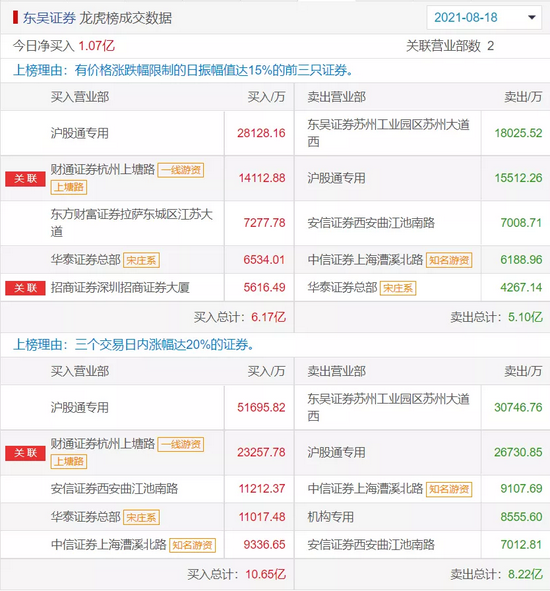Click the 知名游资 tag in the 9107.69 row
Image resolution: width=550 pixels, height=591 pixels.
coord(449,489)
